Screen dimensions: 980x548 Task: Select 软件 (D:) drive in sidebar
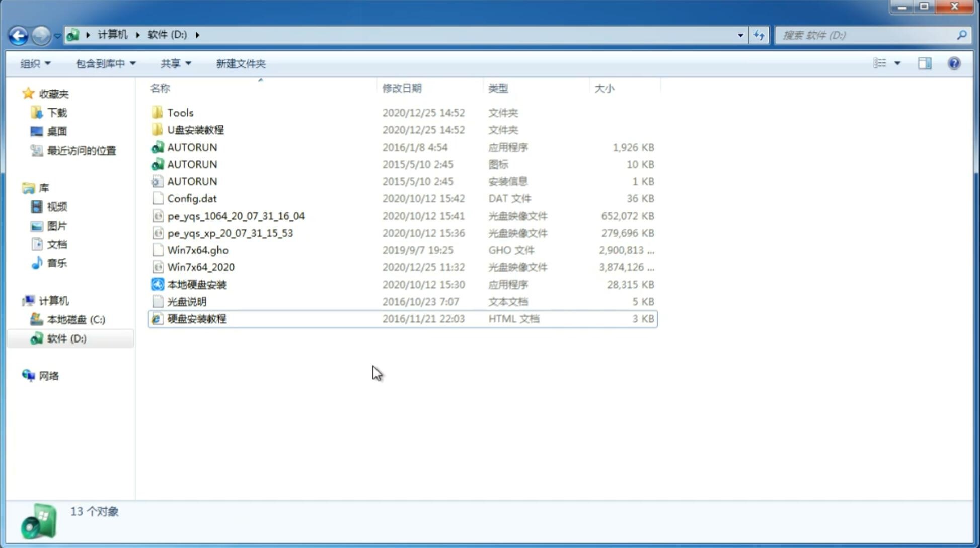pos(66,338)
